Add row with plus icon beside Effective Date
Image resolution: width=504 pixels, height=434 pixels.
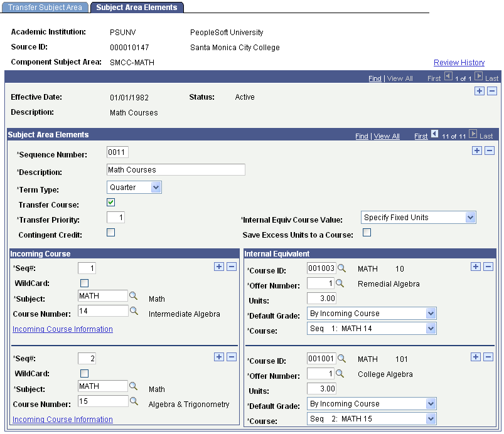click(480, 91)
